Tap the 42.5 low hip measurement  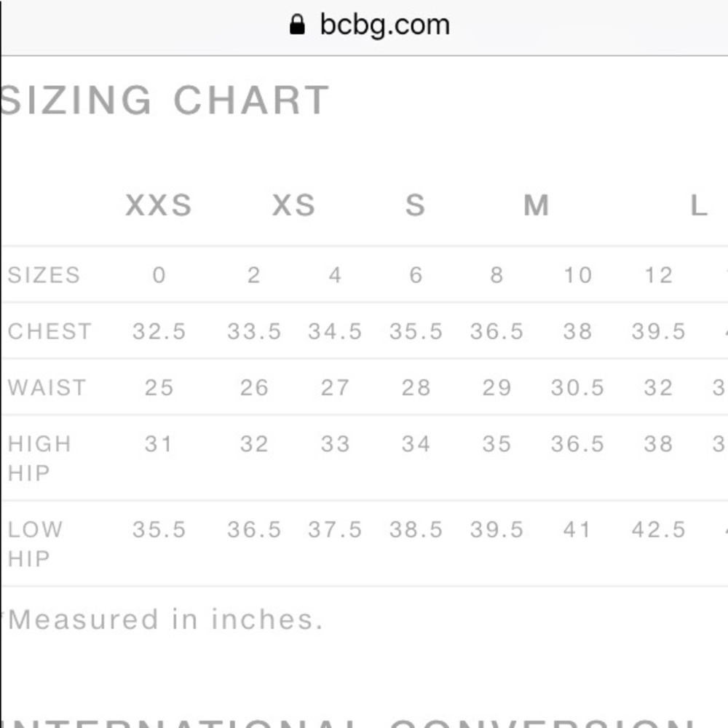pos(658,529)
